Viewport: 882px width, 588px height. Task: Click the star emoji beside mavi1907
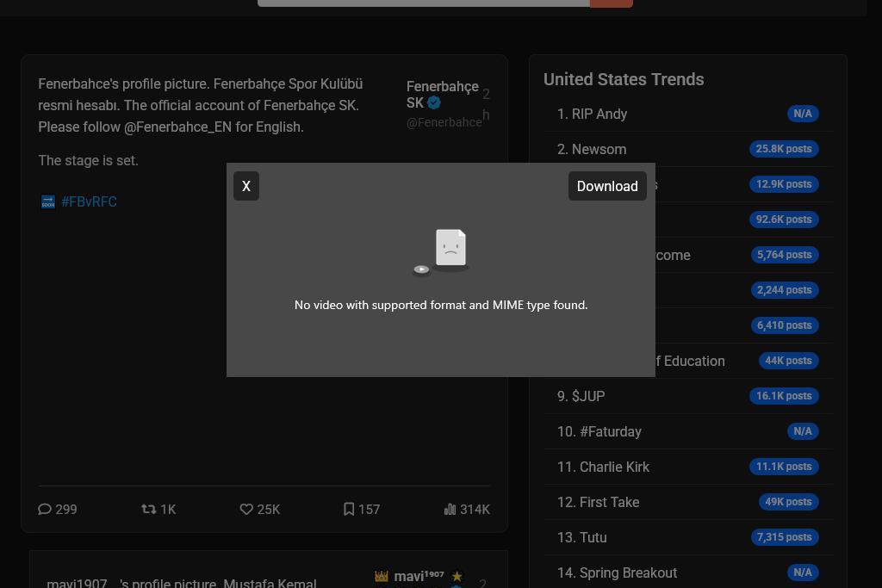[x=457, y=576]
